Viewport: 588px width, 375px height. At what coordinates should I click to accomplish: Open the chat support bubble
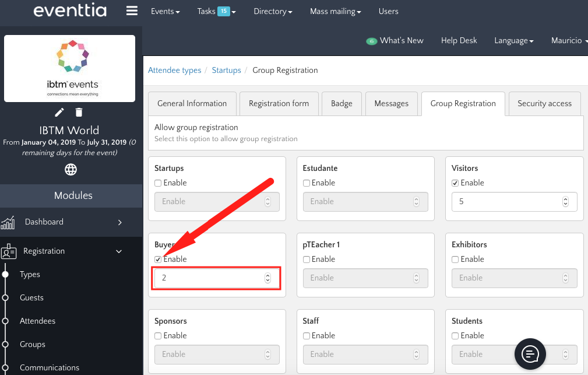530,353
